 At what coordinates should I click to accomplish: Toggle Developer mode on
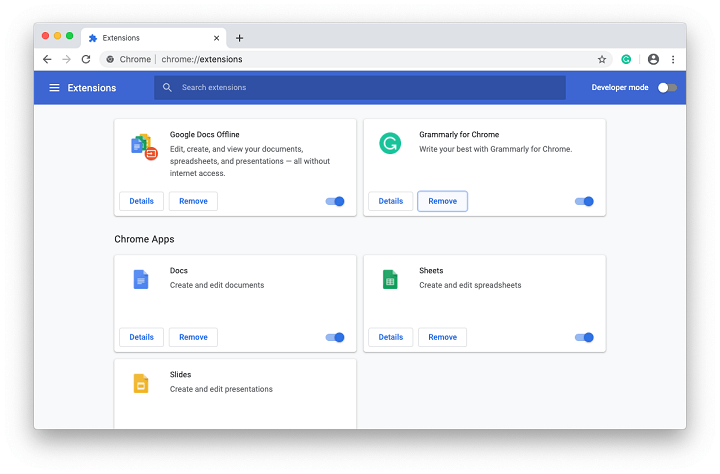[x=667, y=87]
